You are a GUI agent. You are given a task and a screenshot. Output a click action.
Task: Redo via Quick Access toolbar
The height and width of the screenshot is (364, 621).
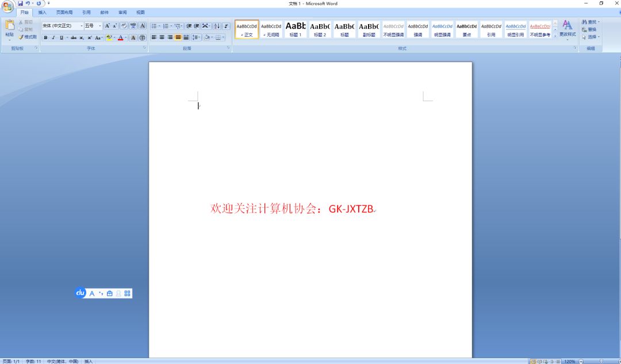pyautogui.click(x=39, y=3)
